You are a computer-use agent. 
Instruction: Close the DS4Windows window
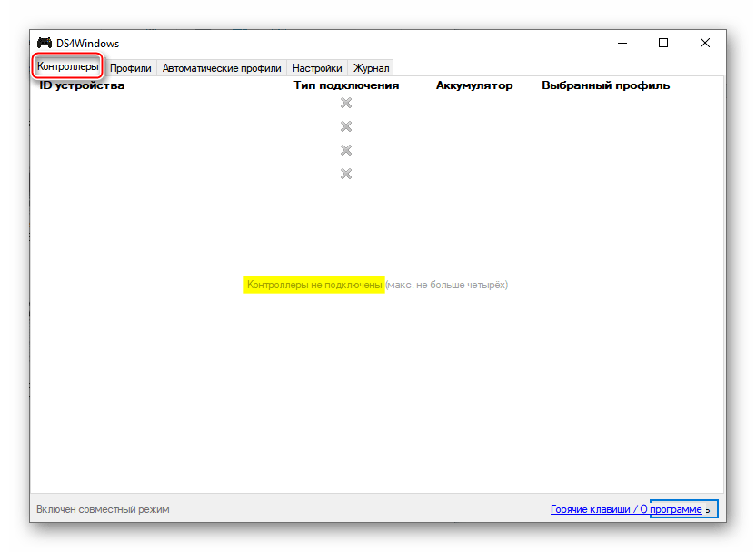click(x=705, y=43)
